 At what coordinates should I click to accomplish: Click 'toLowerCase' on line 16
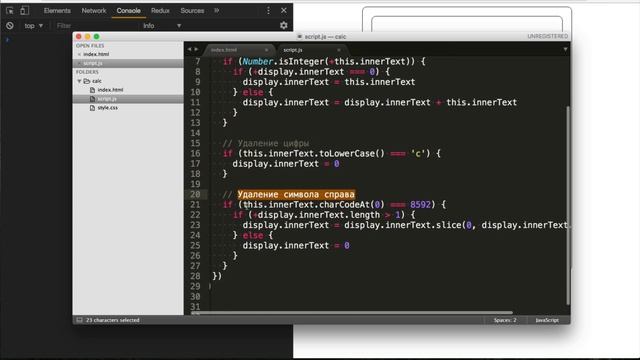(x=347, y=153)
